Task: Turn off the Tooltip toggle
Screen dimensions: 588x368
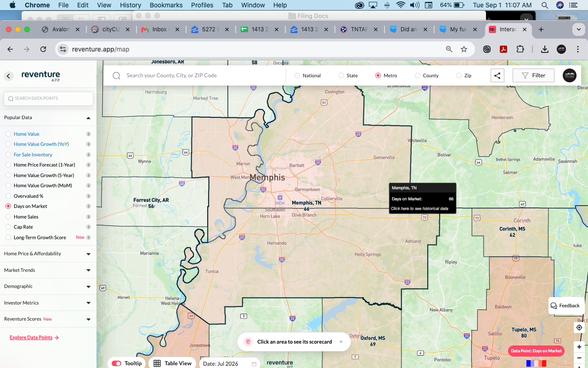Action: click(116, 363)
